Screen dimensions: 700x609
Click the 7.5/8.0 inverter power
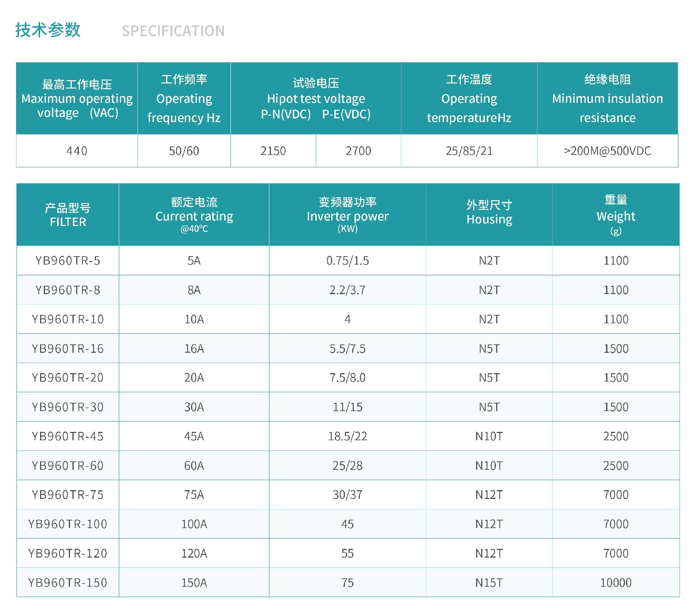click(x=347, y=378)
